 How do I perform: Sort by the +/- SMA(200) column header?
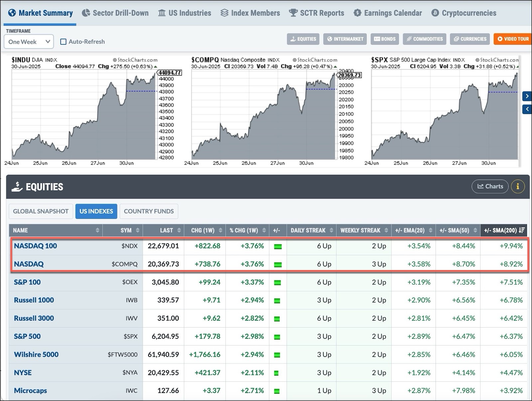(x=504, y=230)
